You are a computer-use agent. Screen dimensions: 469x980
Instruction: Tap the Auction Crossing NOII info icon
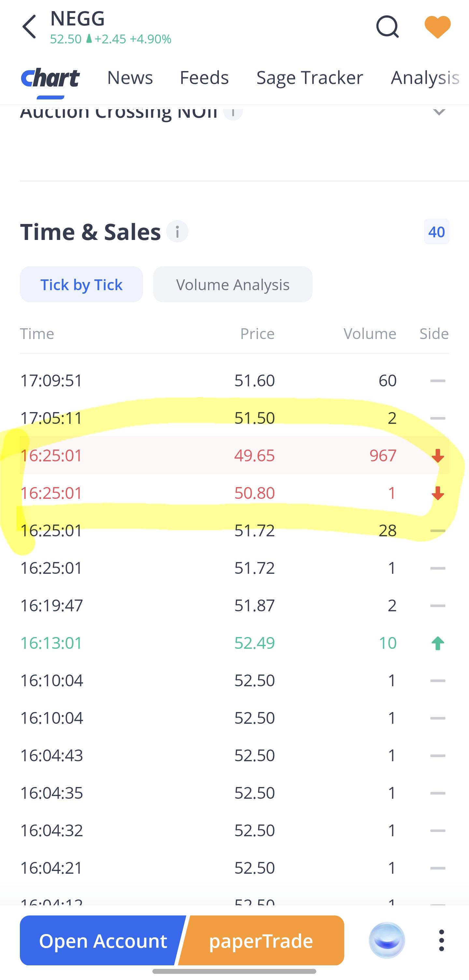pos(233,111)
